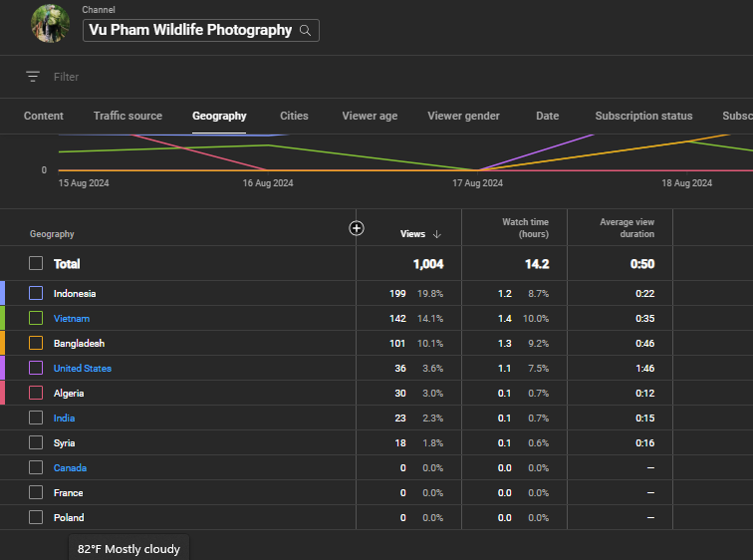Select the Canada row checkbox

(36, 467)
